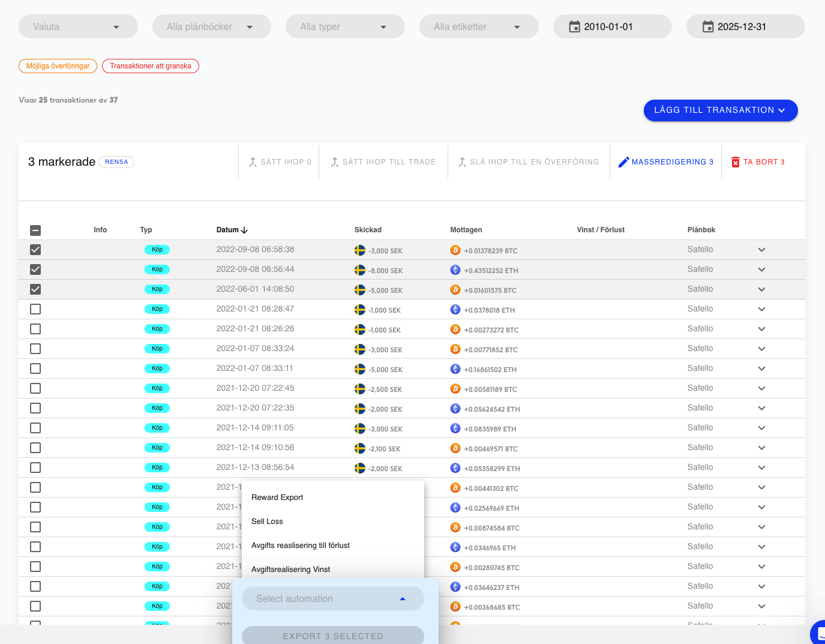Click Bitcoin icon beside +0.00273272 BTC
825x644 pixels.
[x=455, y=330]
